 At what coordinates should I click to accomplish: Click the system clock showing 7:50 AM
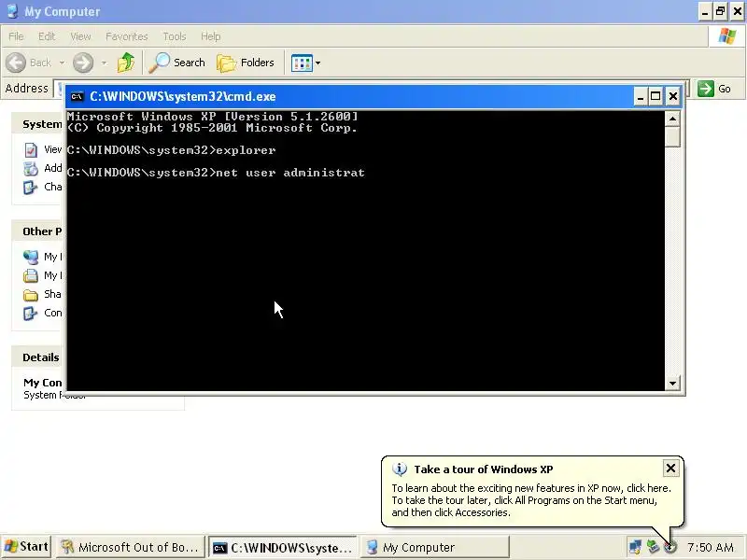[711, 547]
